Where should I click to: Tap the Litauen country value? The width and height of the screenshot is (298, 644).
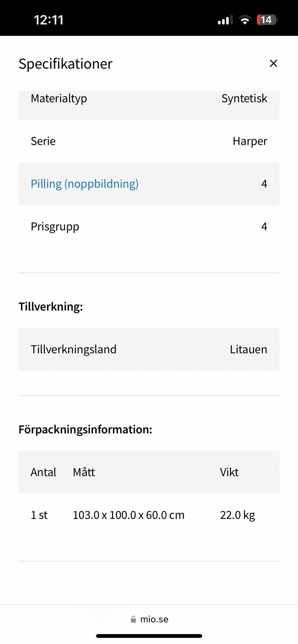[248, 349]
